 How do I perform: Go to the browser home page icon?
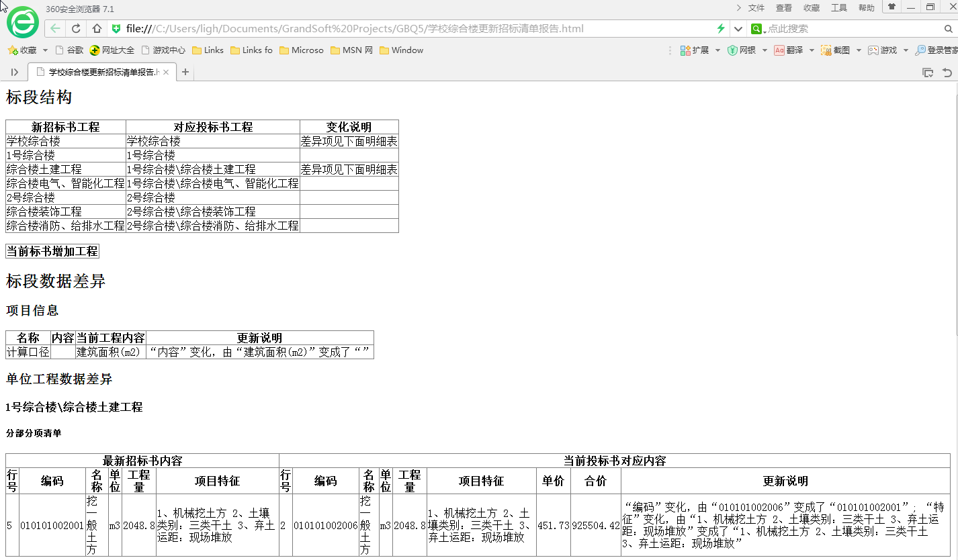(97, 29)
